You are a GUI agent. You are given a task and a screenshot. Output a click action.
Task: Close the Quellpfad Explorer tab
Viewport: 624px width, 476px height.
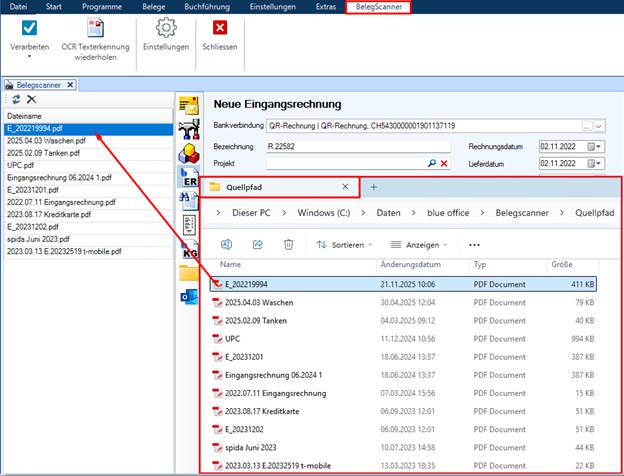click(x=345, y=187)
